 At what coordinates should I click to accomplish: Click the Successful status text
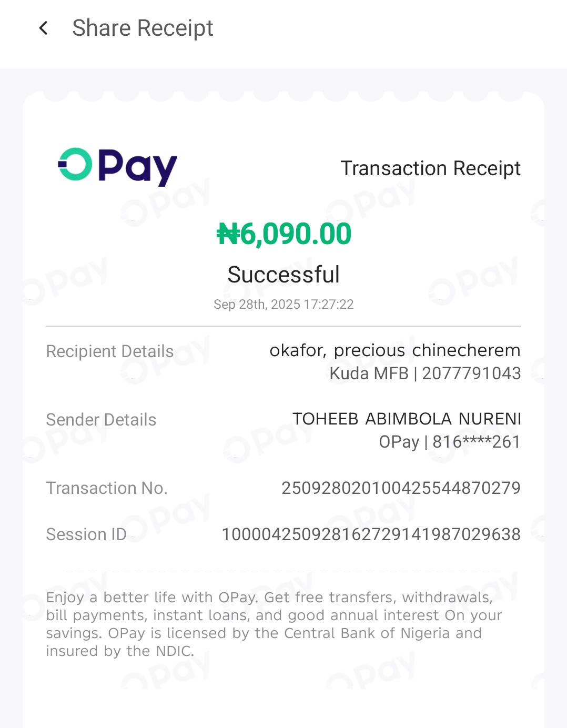point(283,275)
